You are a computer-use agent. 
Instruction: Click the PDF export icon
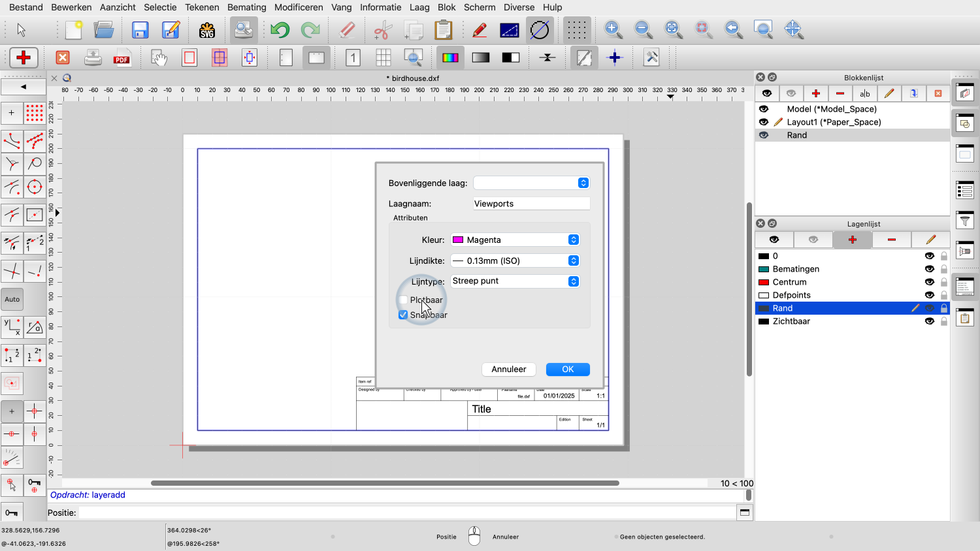tap(122, 58)
